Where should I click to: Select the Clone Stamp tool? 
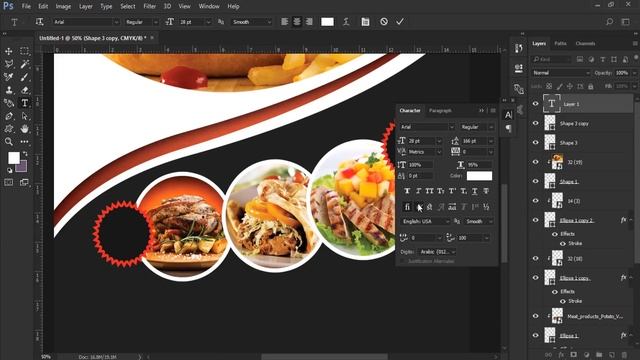[x=9, y=90]
